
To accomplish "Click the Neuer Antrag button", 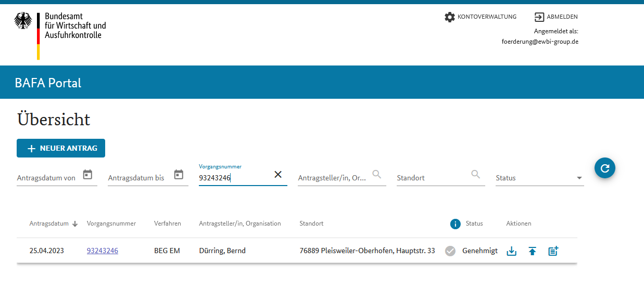I will 61,148.
